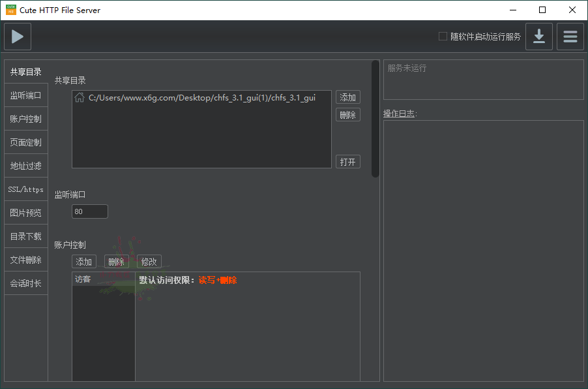Click the CHFS logo in the title bar
588x389 pixels.
(11, 10)
